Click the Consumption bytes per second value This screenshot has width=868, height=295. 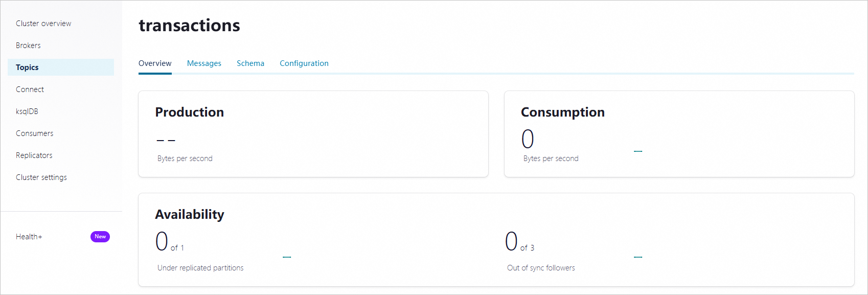(528, 139)
